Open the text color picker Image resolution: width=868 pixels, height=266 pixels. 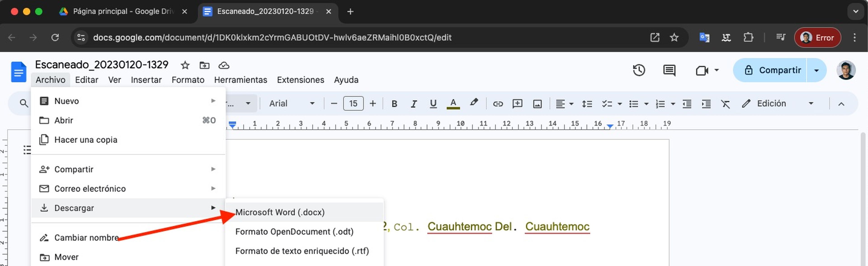pyautogui.click(x=453, y=103)
